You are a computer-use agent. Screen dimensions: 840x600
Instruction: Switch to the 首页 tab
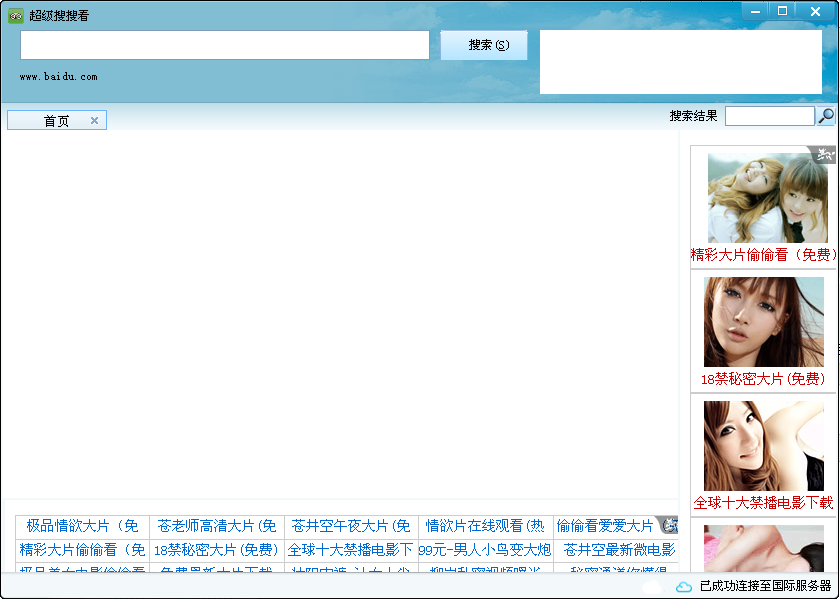[x=57, y=121]
